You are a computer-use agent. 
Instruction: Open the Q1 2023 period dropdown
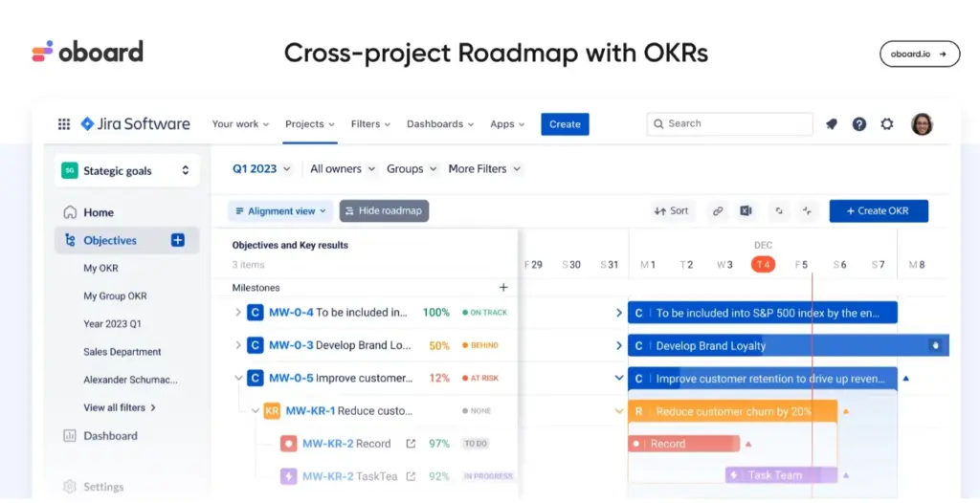click(x=261, y=168)
